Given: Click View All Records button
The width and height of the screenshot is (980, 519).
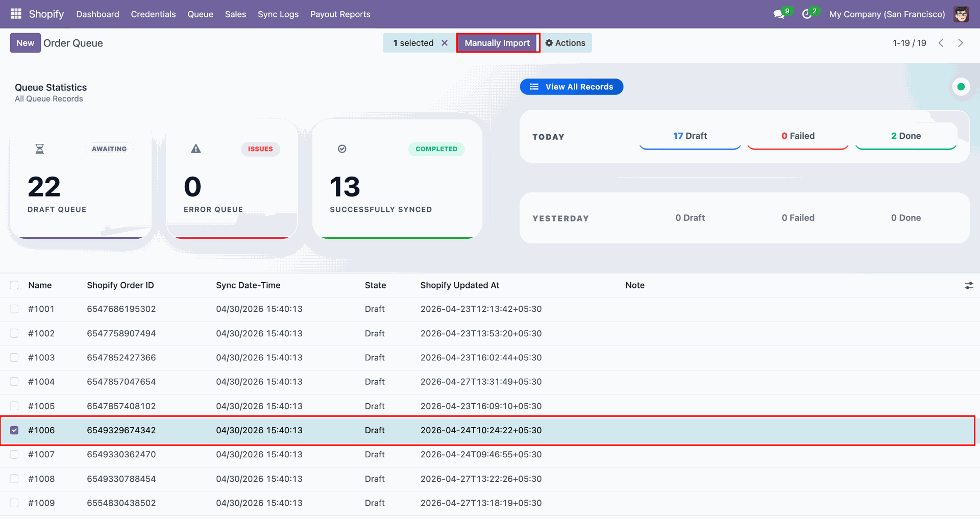Looking at the screenshot, I should [x=572, y=87].
